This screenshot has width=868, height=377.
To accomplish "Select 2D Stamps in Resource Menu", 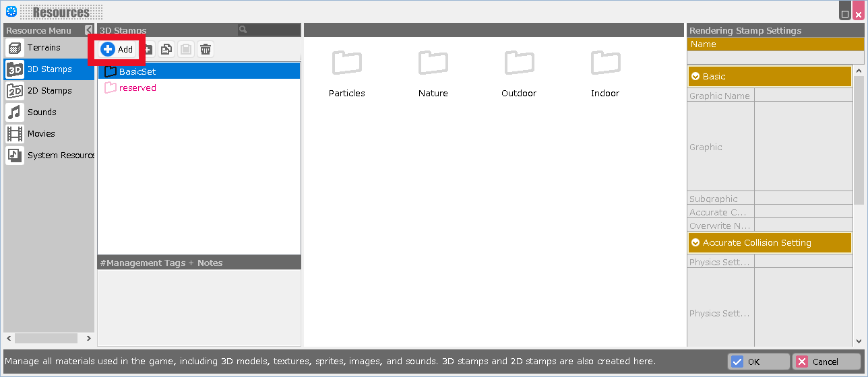I will coord(49,91).
